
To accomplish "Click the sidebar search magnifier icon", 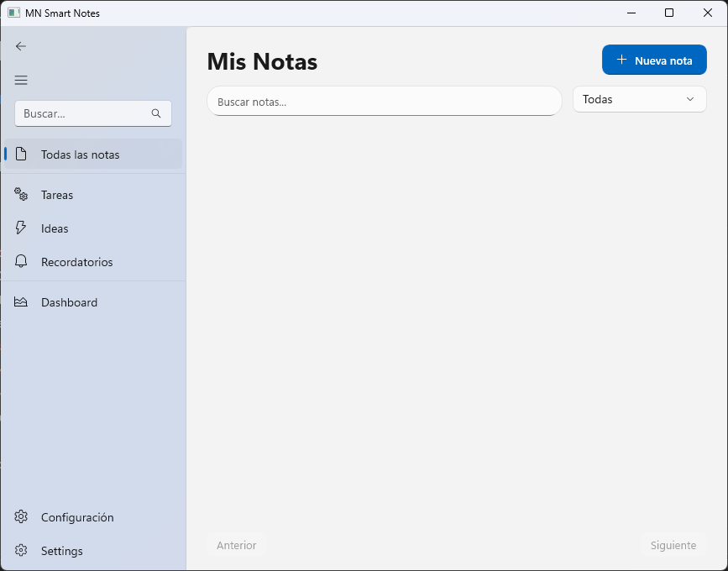I will (156, 113).
